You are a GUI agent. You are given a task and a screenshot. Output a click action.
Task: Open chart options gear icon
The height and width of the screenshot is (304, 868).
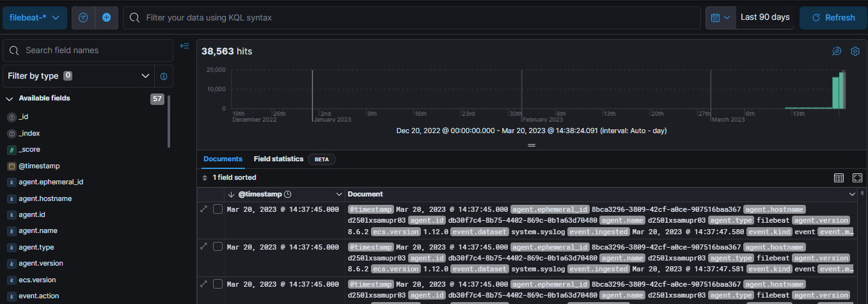[x=855, y=51]
